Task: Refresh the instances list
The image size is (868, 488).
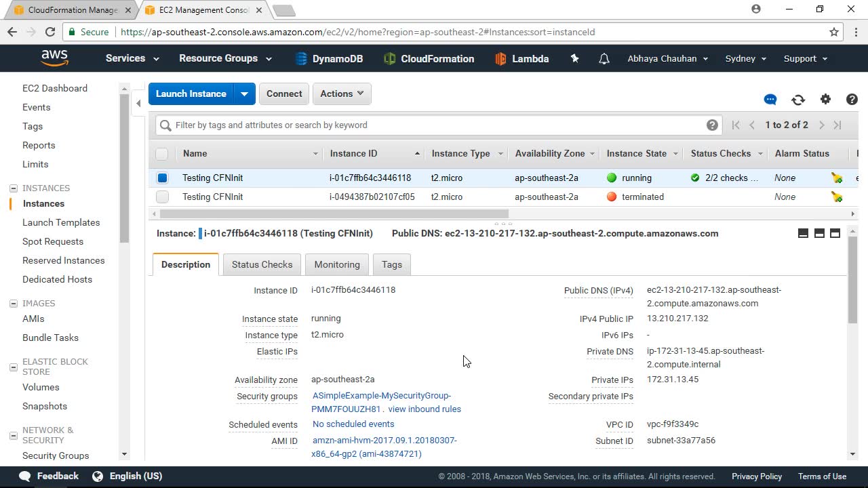Action: click(798, 100)
